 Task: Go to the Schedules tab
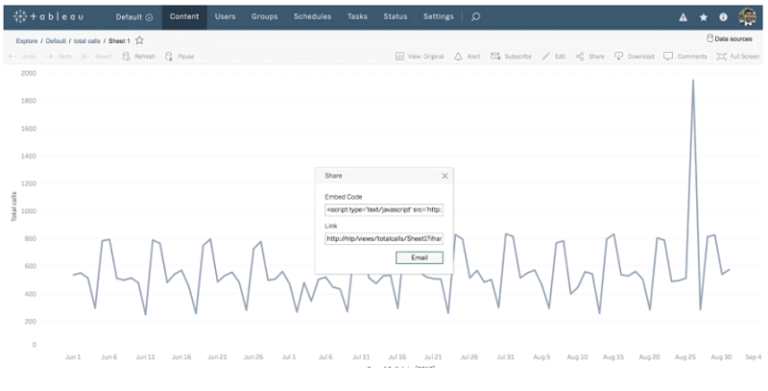click(x=312, y=17)
